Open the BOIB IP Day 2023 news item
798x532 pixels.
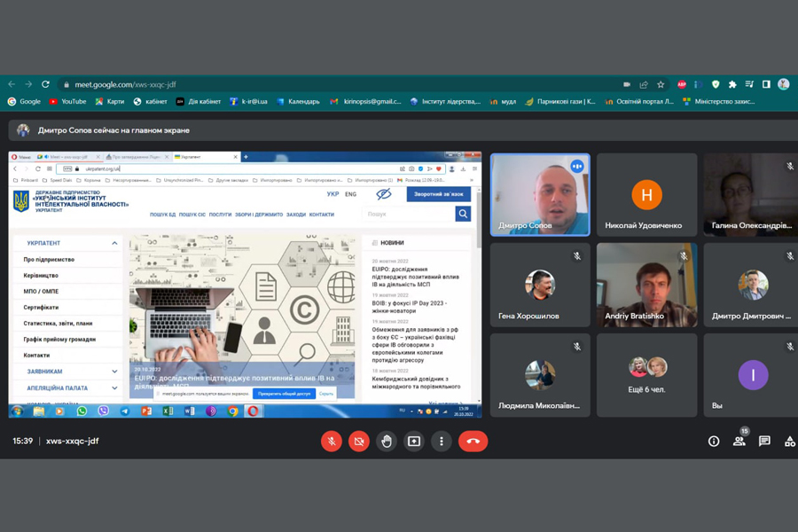point(409,307)
